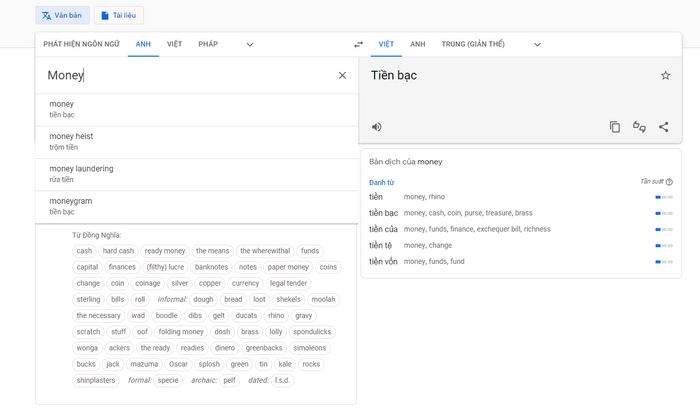Screen dimensions: 700x408
Task: Select Anh as target language
Action: [418, 44]
